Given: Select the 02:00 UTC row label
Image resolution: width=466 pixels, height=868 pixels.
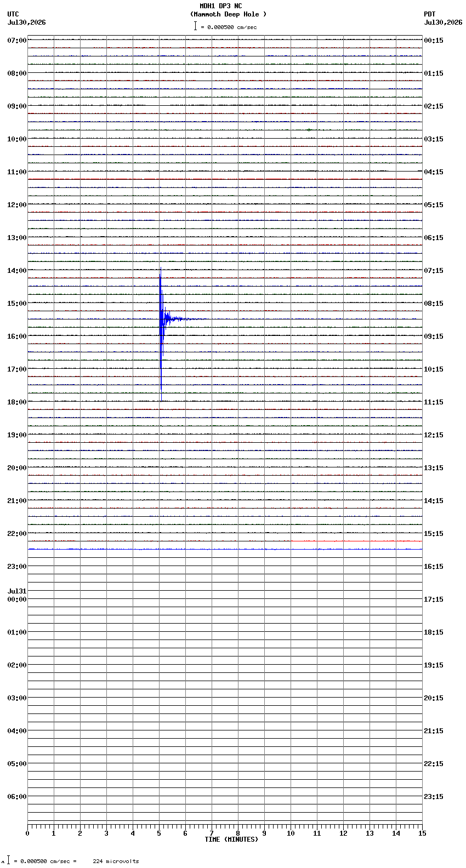Looking at the screenshot, I should [x=17, y=665].
